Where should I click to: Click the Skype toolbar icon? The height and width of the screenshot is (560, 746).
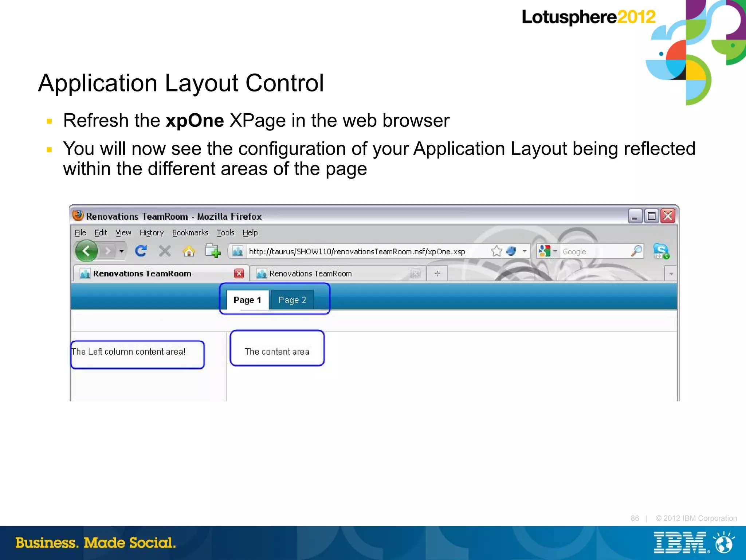click(661, 251)
